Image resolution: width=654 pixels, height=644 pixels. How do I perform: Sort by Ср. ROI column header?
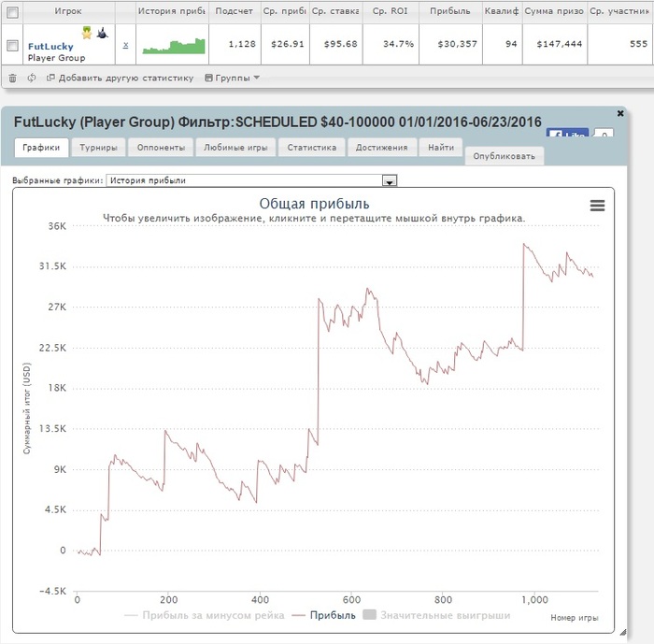pos(391,11)
